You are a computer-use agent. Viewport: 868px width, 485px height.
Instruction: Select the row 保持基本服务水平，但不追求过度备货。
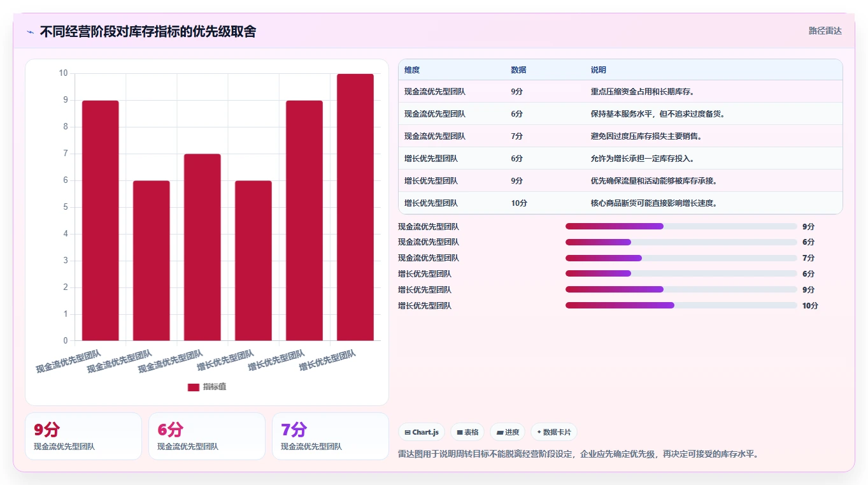tap(620, 114)
